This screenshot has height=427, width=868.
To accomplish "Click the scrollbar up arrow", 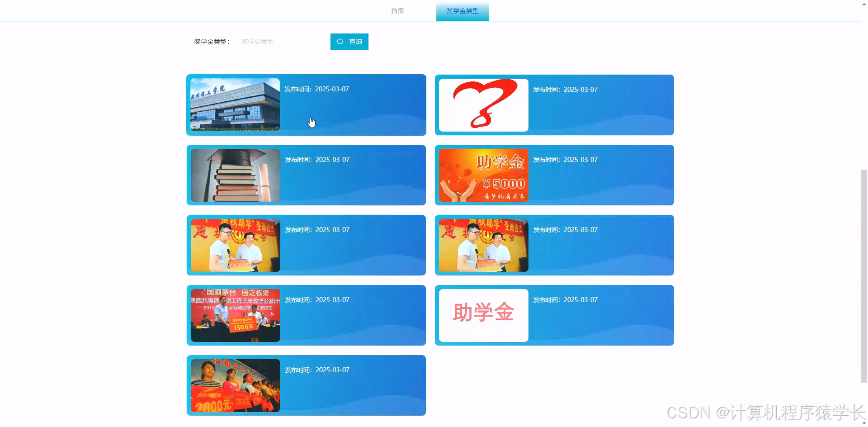I will [x=863, y=4].
